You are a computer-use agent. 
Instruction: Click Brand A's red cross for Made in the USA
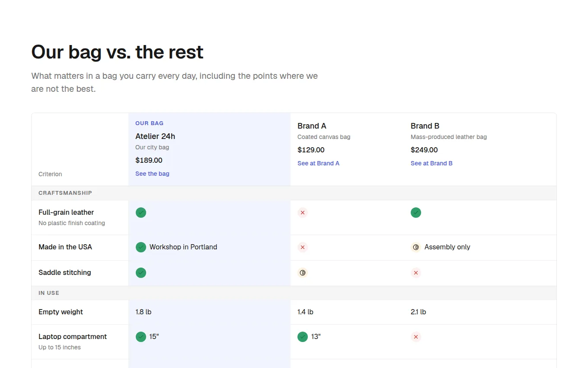tap(303, 247)
